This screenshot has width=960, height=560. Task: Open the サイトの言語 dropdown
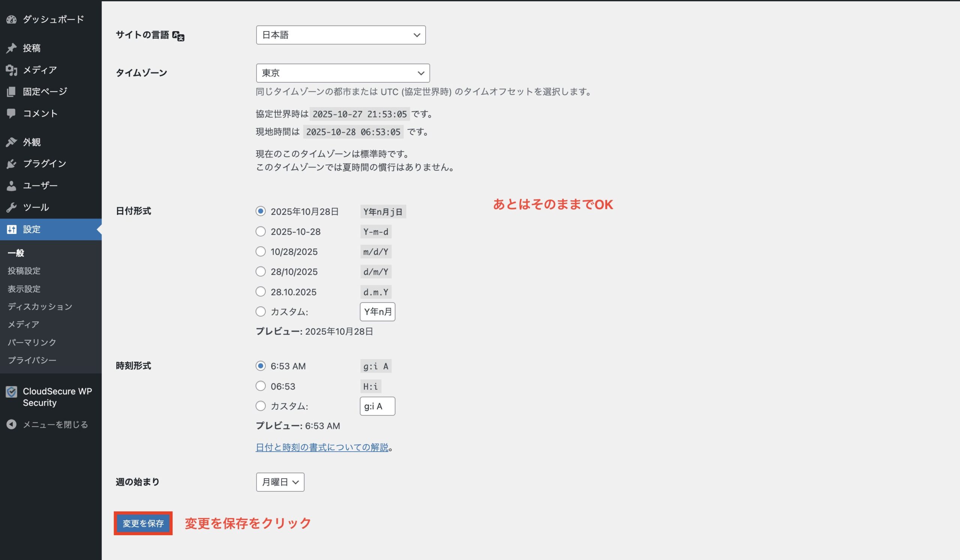[x=341, y=34]
